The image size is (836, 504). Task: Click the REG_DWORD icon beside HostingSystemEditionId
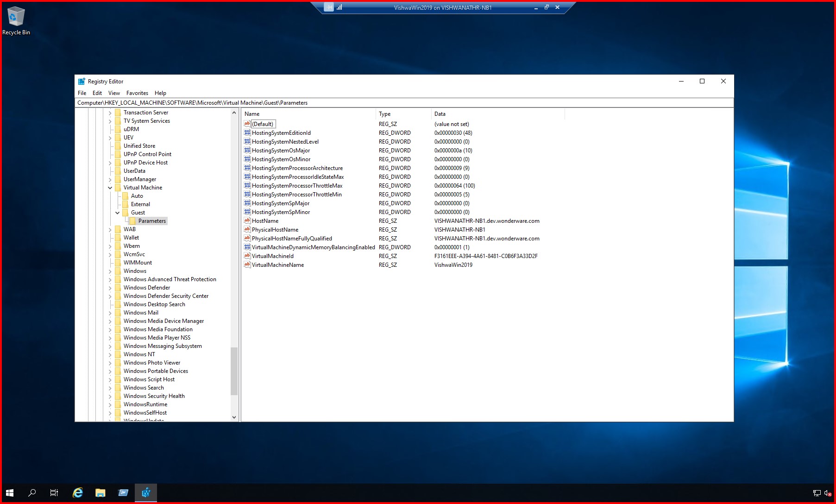tap(247, 133)
